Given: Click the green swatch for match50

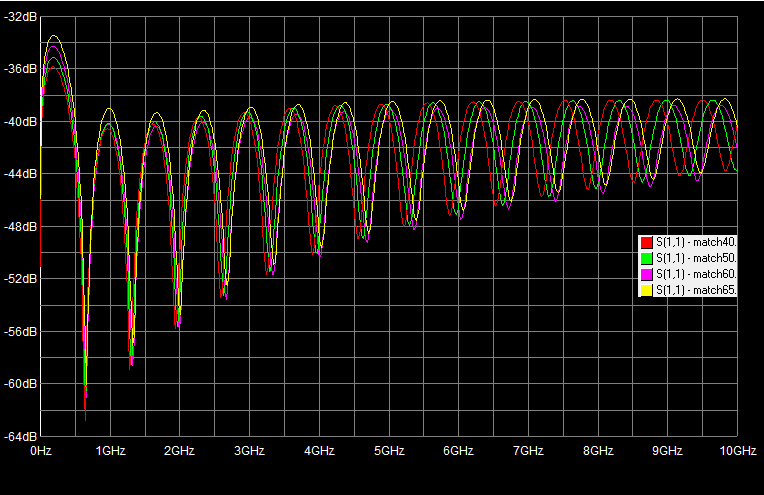Looking at the screenshot, I should point(646,258).
